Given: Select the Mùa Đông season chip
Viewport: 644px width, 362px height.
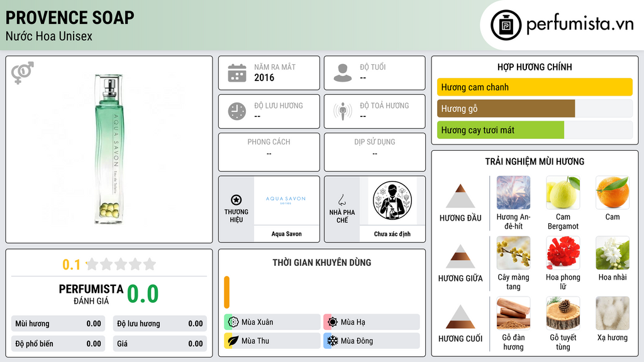Looking at the screenshot, I should pos(372,341).
